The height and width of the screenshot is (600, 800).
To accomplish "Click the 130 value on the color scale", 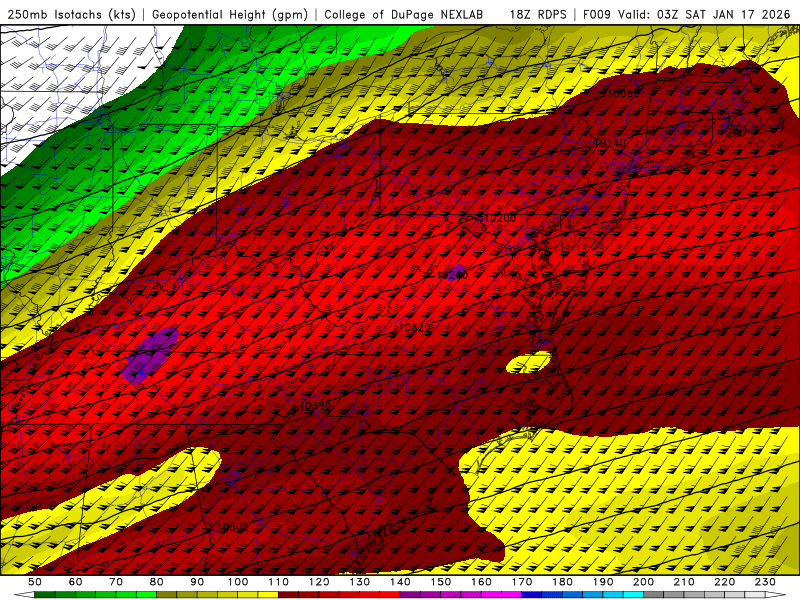I will 359,582.
